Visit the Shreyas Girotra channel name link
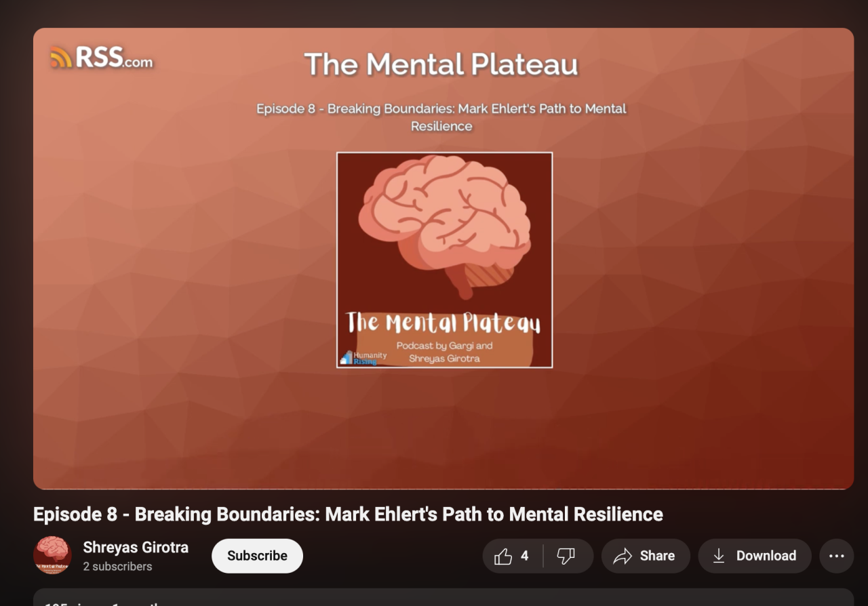 136,547
